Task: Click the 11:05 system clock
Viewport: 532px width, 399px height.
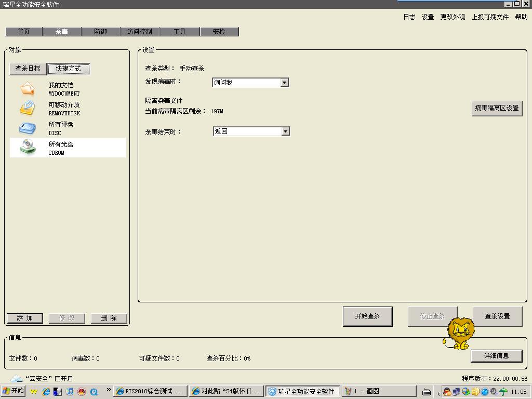Action: (x=518, y=392)
